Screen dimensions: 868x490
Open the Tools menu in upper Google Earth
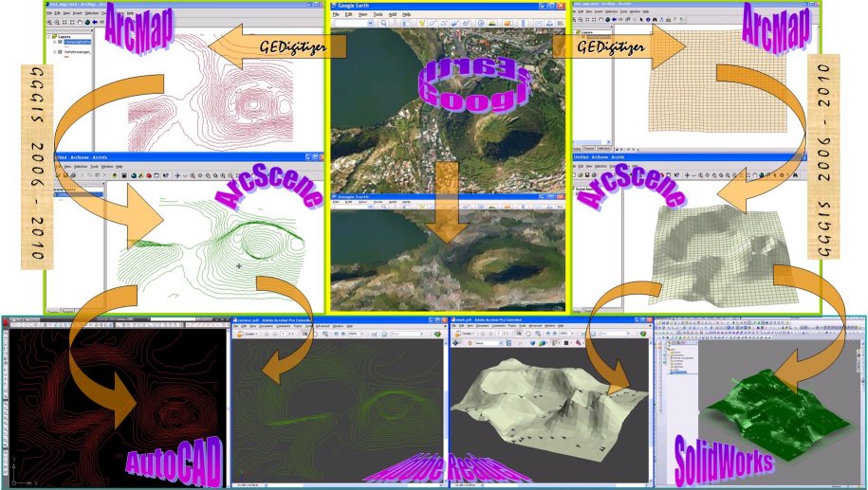379,14
